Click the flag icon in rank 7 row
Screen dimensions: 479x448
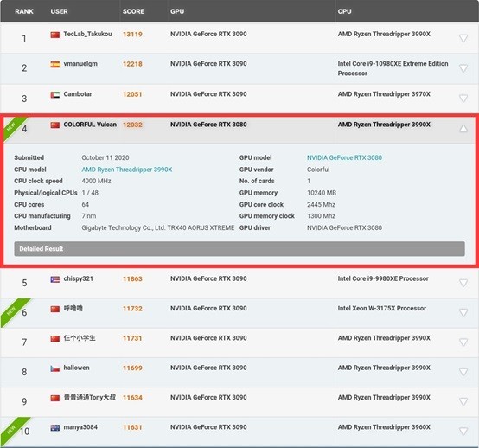55,339
